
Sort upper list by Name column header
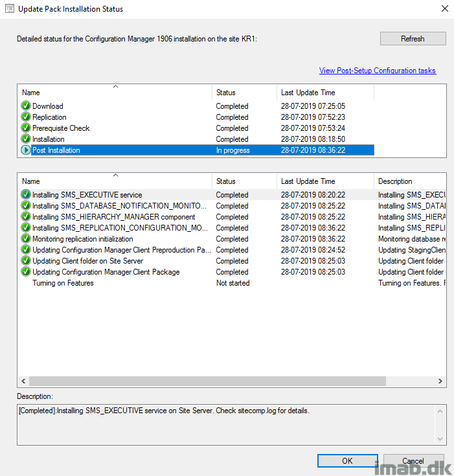click(115, 92)
